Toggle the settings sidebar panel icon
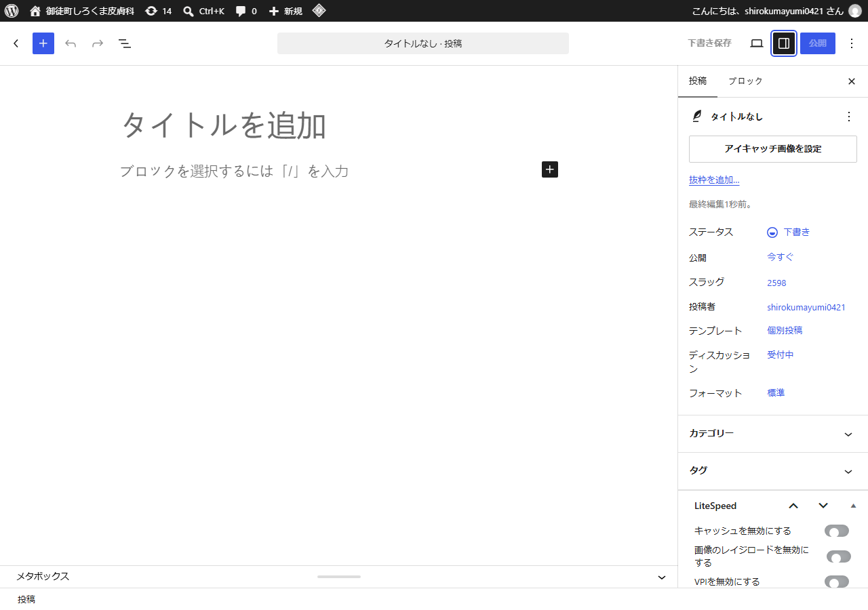868x610 pixels. coord(784,43)
